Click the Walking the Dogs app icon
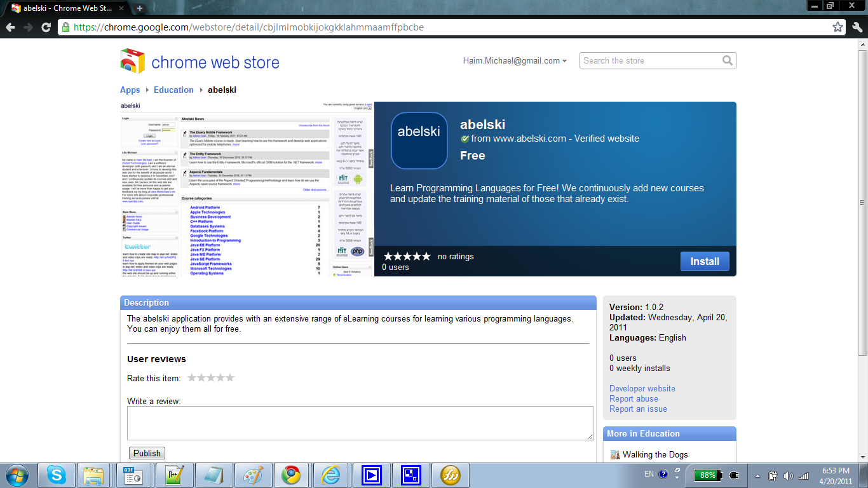 point(614,454)
